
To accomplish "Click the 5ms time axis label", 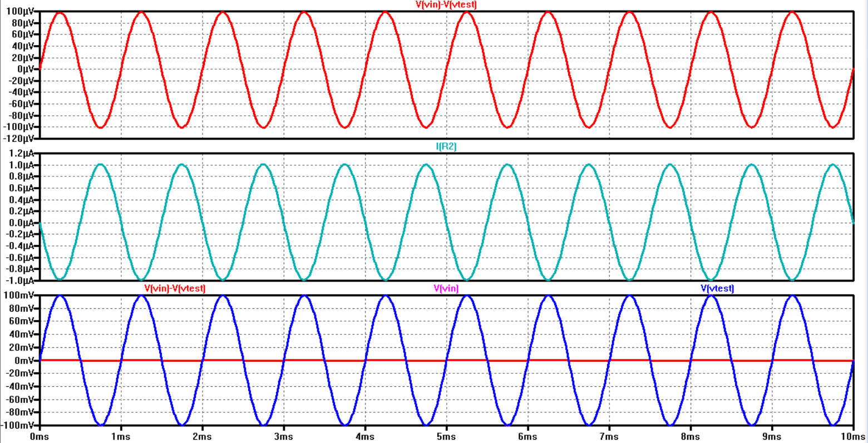I will tap(446, 437).
